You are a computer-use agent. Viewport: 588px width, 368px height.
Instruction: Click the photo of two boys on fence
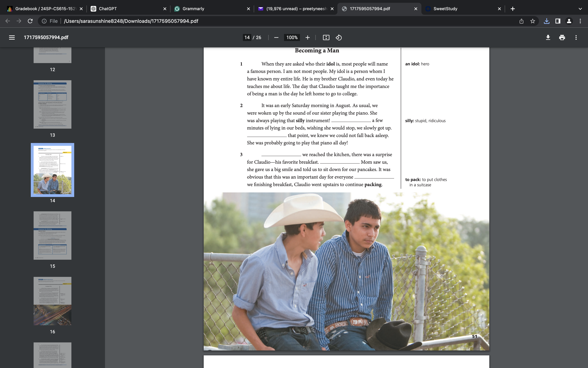pyautogui.click(x=346, y=271)
